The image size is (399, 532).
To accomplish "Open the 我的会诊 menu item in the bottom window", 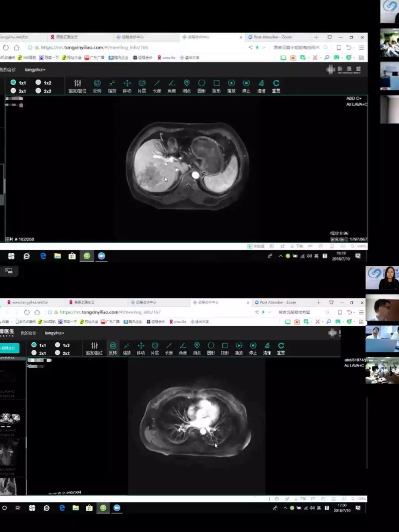I will (x=28, y=333).
